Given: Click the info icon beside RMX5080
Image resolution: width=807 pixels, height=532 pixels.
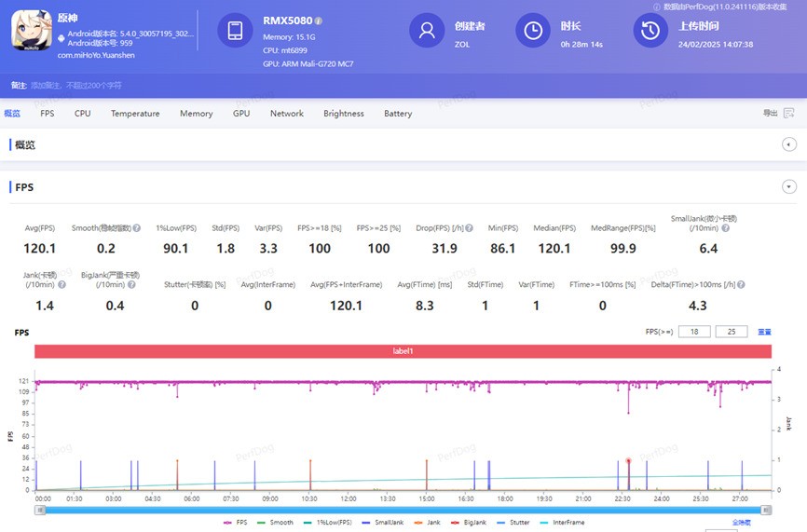Looking at the screenshot, I should click(x=319, y=20).
